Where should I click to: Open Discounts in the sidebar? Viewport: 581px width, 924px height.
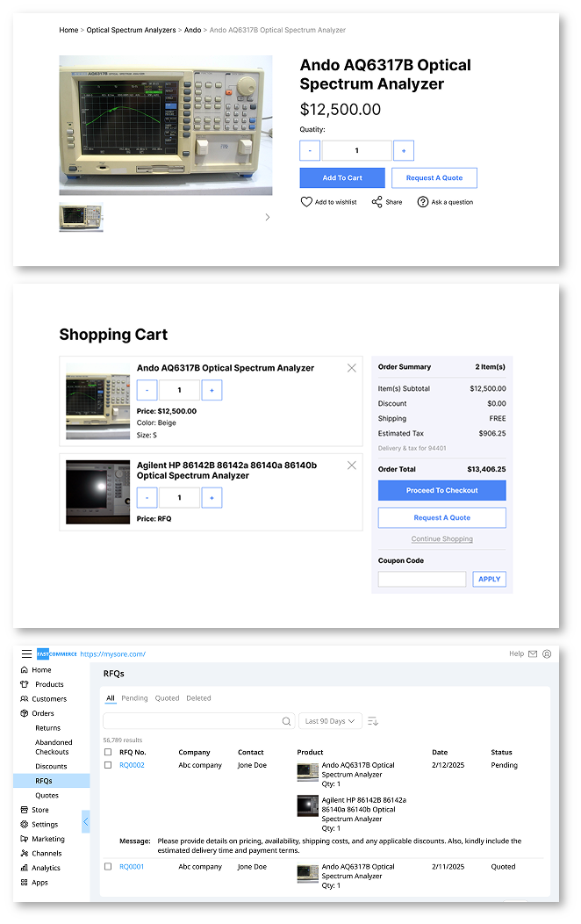(51, 767)
